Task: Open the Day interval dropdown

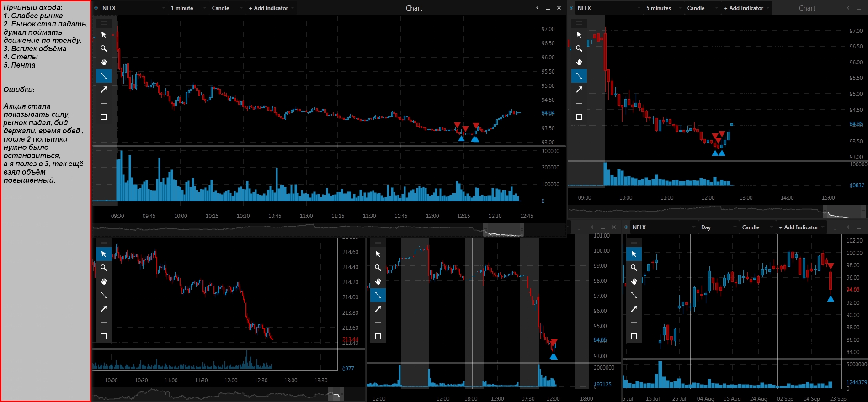Action: tap(719, 227)
